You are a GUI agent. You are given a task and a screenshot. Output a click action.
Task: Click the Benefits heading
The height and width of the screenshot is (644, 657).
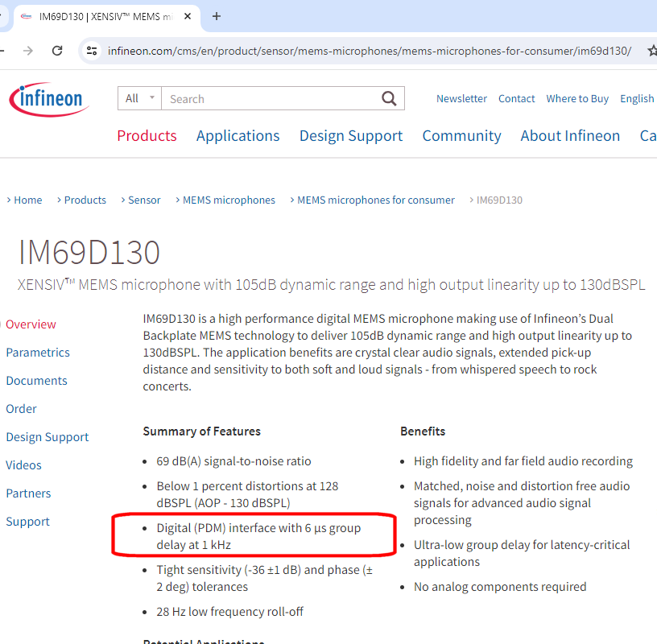(x=423, y=431)
